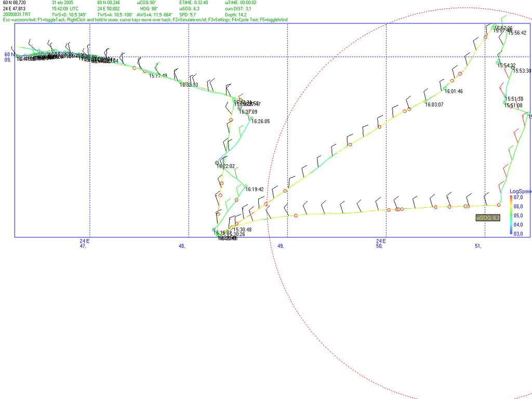The image size is (532, 399).
Task: Click the 'AWS+A: 11,5 -064°' value
Action: pos(154,15)
